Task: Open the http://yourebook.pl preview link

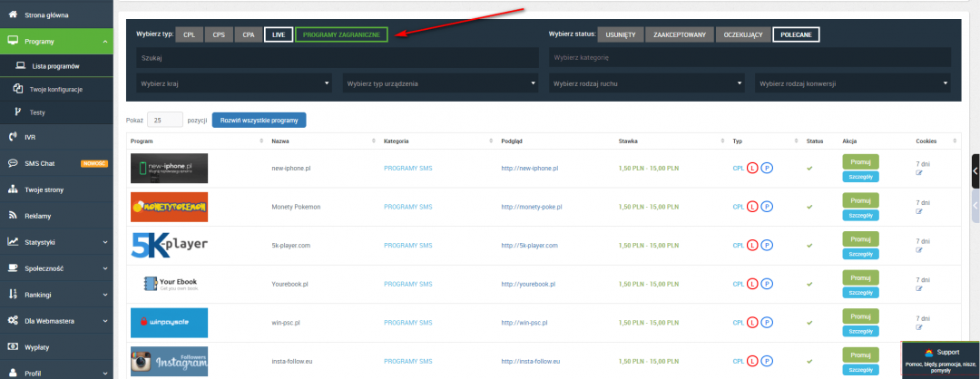Action: [x=531, y=284]
